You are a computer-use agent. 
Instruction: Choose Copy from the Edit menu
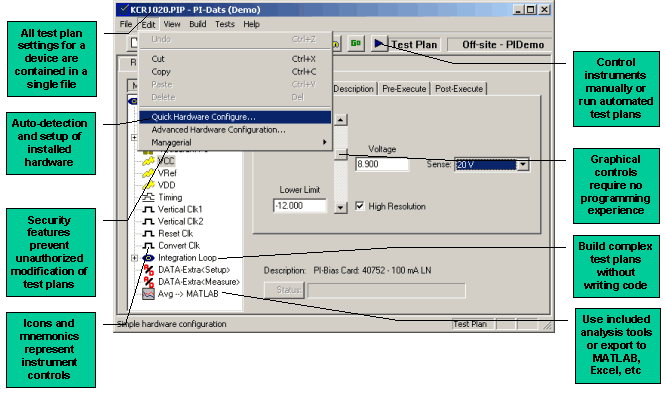(235, 72)
